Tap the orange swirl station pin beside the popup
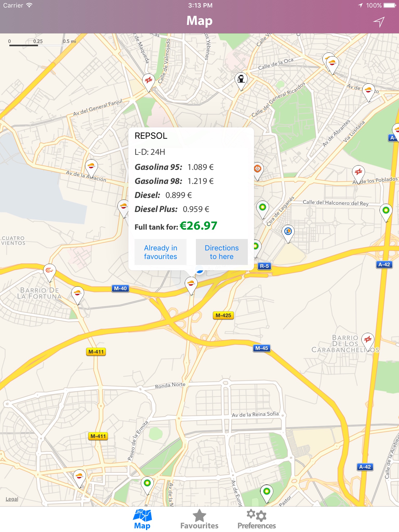 258,171
